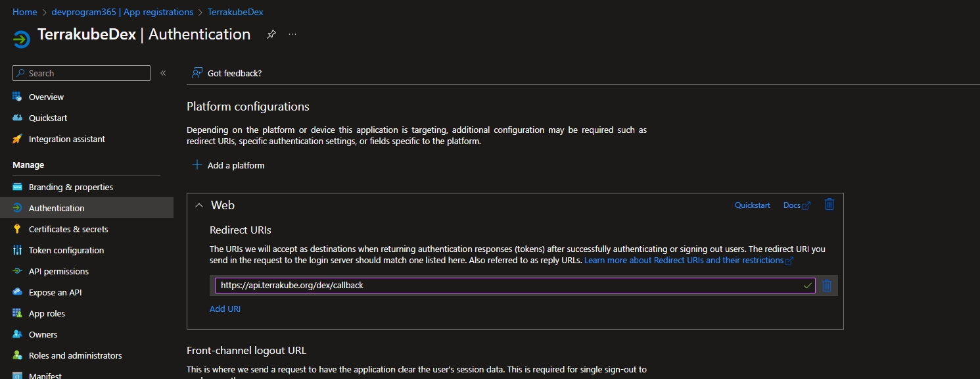Navigate to Home breadcrumb

[x=25, y=12]
